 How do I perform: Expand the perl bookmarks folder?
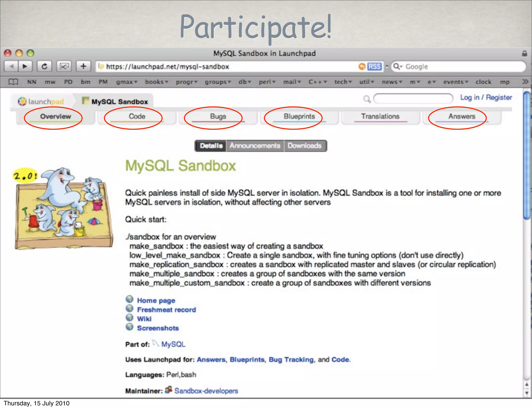pos(267,82)
